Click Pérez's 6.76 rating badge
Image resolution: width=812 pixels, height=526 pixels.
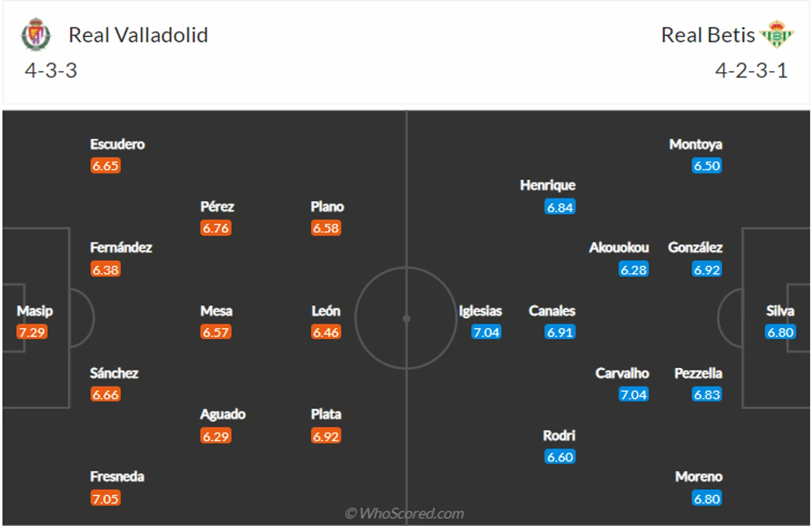click(216, 228)
